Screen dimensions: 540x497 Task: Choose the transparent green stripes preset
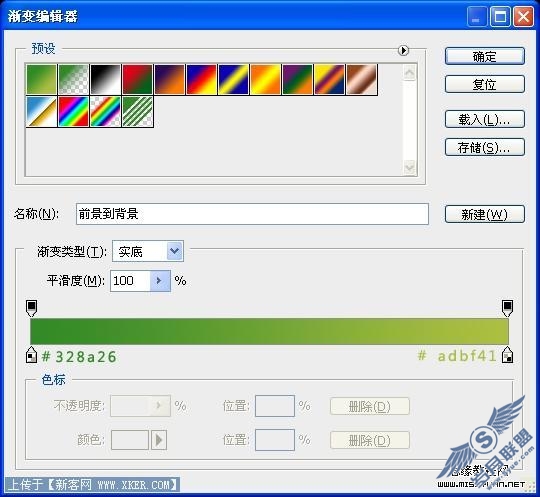tap(137, 112)
